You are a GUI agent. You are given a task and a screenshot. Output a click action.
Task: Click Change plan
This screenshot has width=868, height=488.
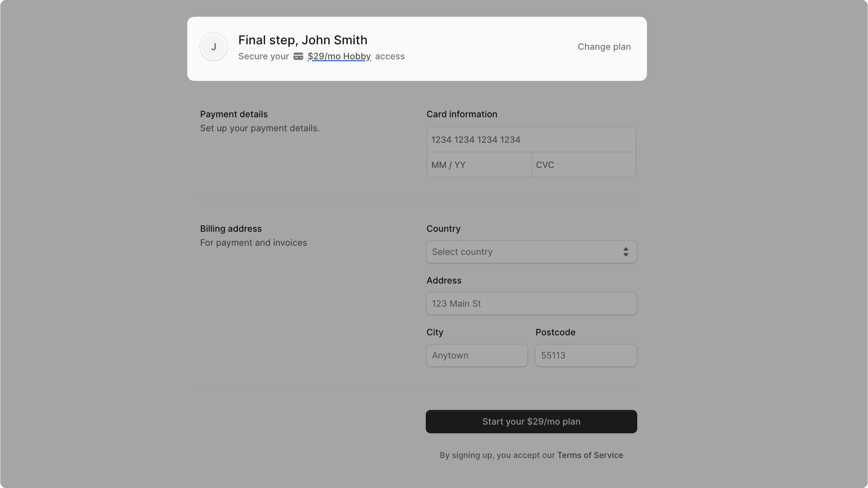click(604, 47)
